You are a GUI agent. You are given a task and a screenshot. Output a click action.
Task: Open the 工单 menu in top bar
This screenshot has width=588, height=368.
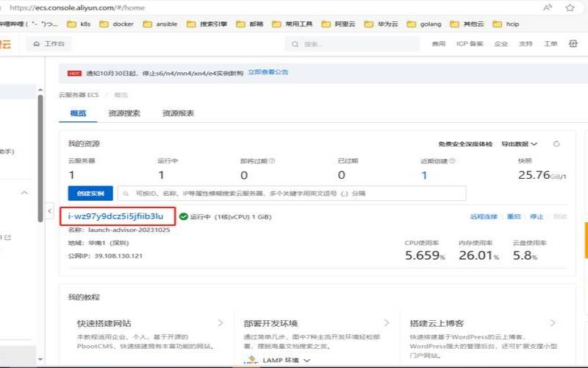(551, 44)
